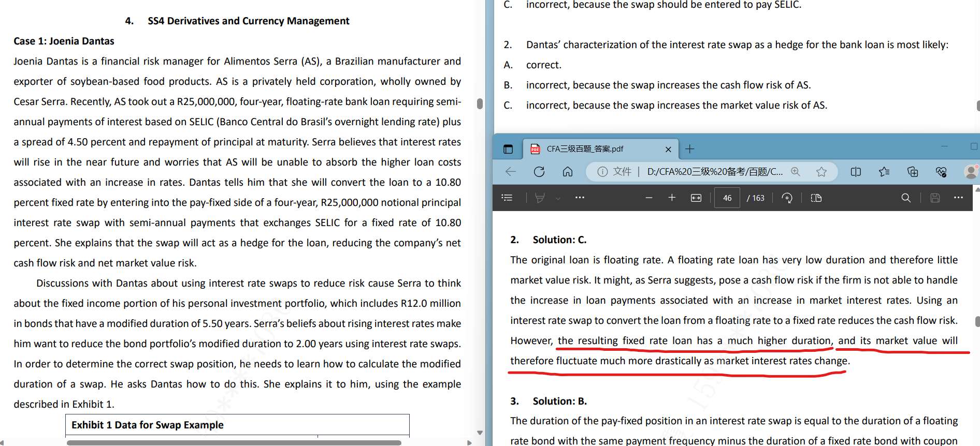This screenshot has width=980, height=446.
Task: Zoom in the PDF view
Action: [x=672, y=198]
